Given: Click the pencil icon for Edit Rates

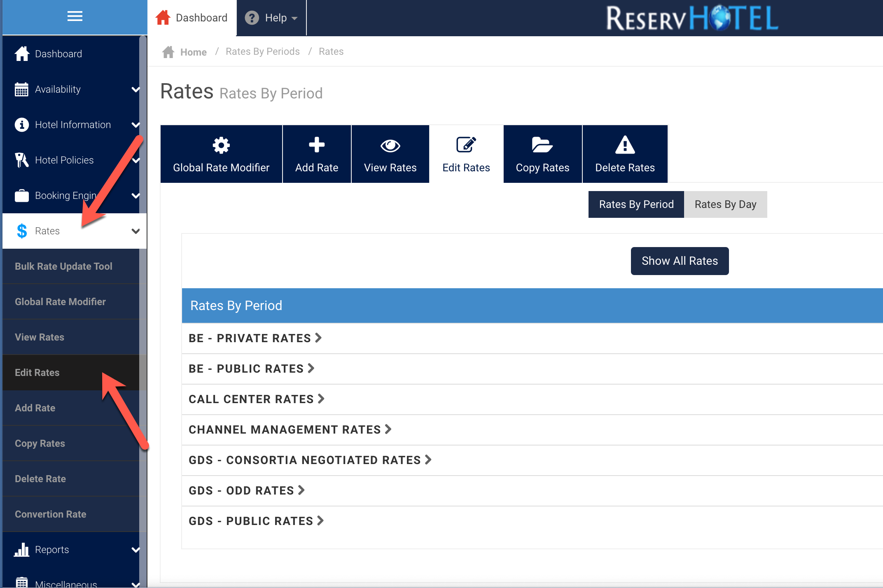Looking at the screenshot, I should 466,145.
